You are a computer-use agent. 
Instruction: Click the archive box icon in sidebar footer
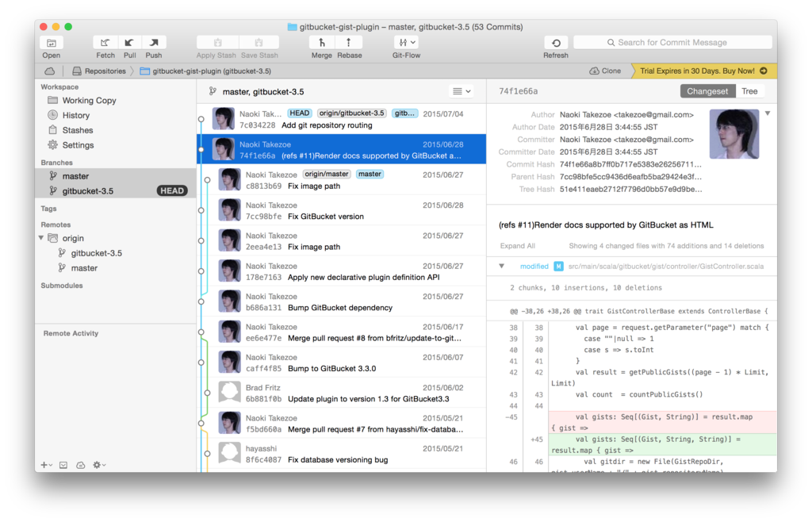coord(63,465)
